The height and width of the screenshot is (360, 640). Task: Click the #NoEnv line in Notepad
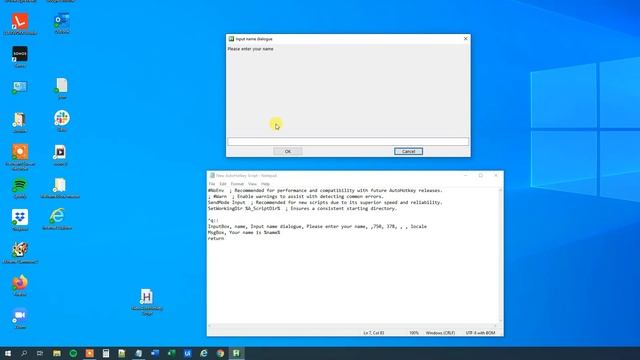(x=325, y=190)
